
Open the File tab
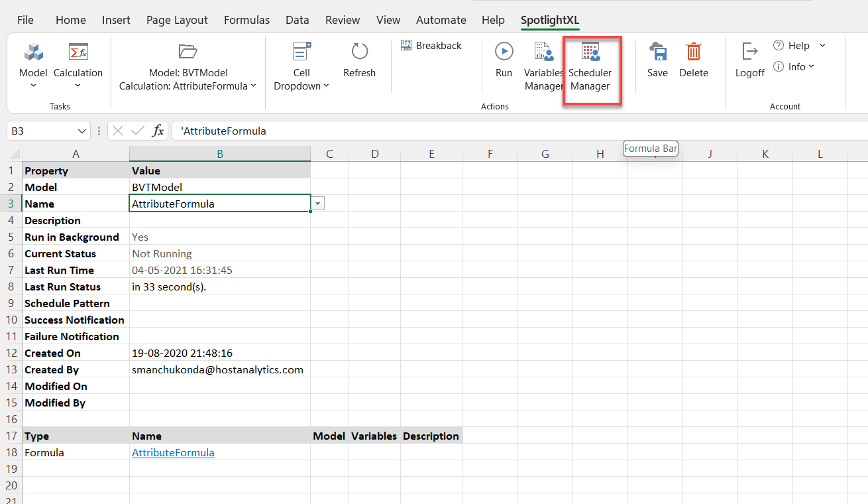click(25, 20)
